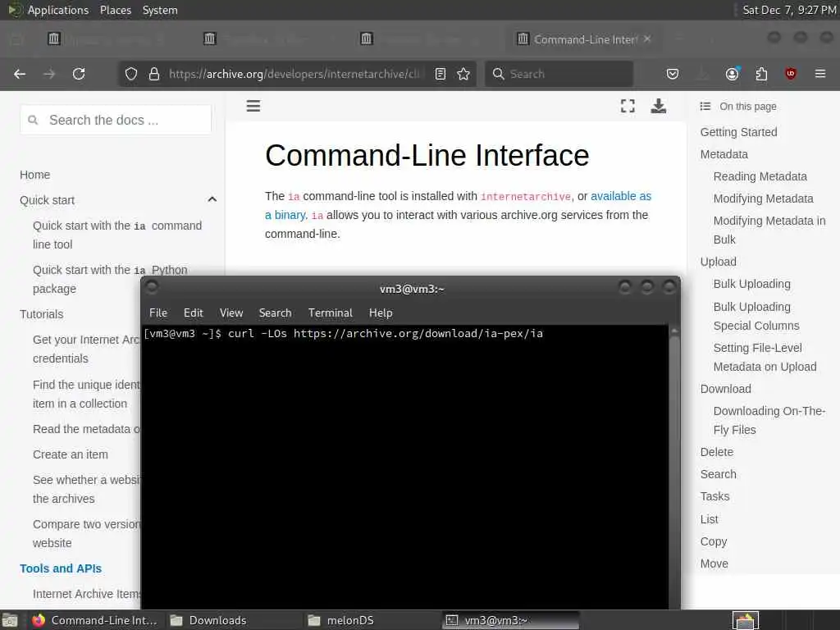Open the Pocket save icon
The image size is (840, 630).
(673, 74)
